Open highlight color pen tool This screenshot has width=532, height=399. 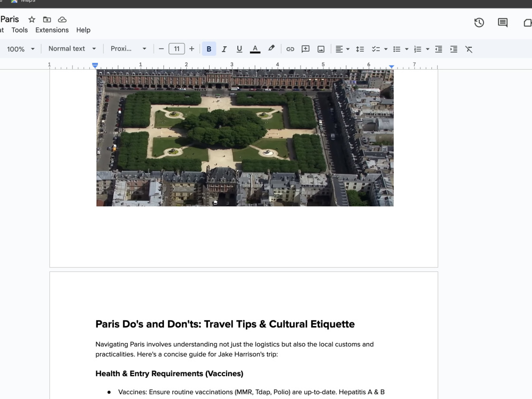271,48
